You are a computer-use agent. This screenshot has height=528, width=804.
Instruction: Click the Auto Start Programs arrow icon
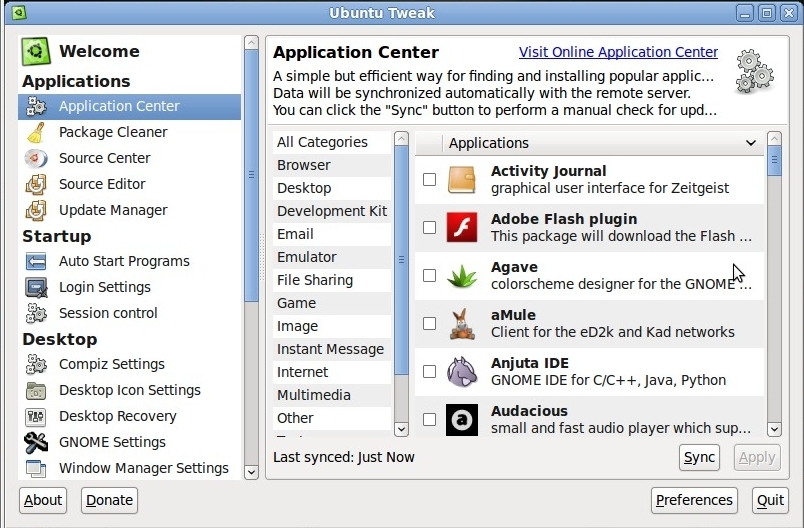click(36, 261)
